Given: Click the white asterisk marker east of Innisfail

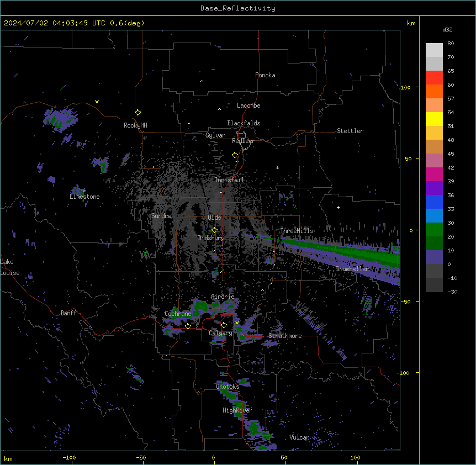Looking at the screenshot, I should (x=277, y=167).
